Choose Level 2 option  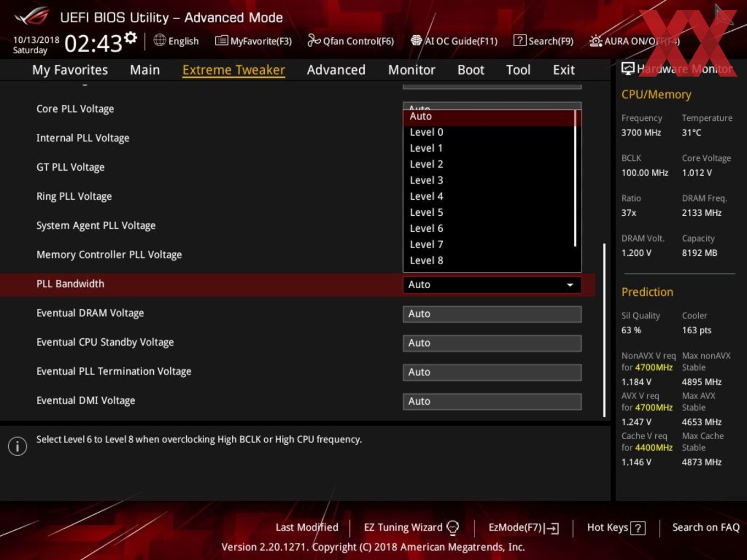[x=489, y=164]
